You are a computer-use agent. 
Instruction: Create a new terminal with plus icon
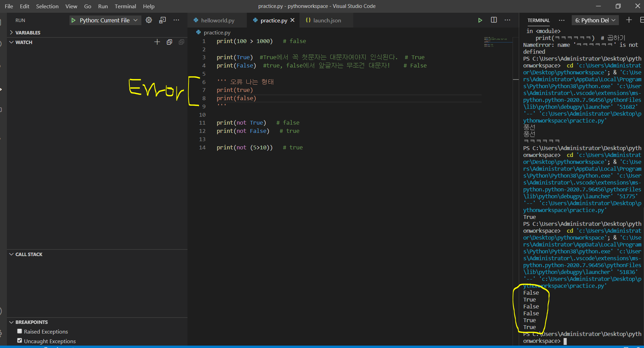click(x=629, y=20)
